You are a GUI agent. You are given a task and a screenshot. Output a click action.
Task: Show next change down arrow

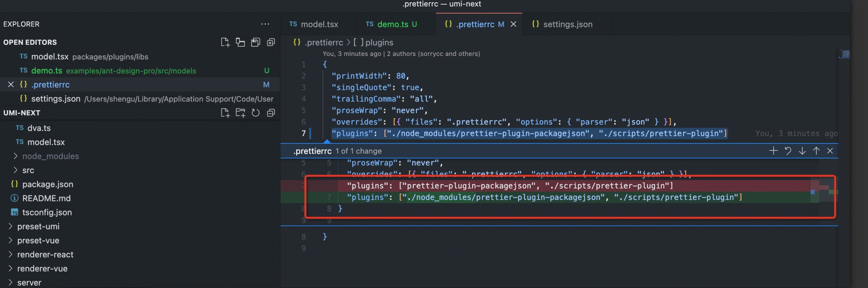click(x=802, y=150)
